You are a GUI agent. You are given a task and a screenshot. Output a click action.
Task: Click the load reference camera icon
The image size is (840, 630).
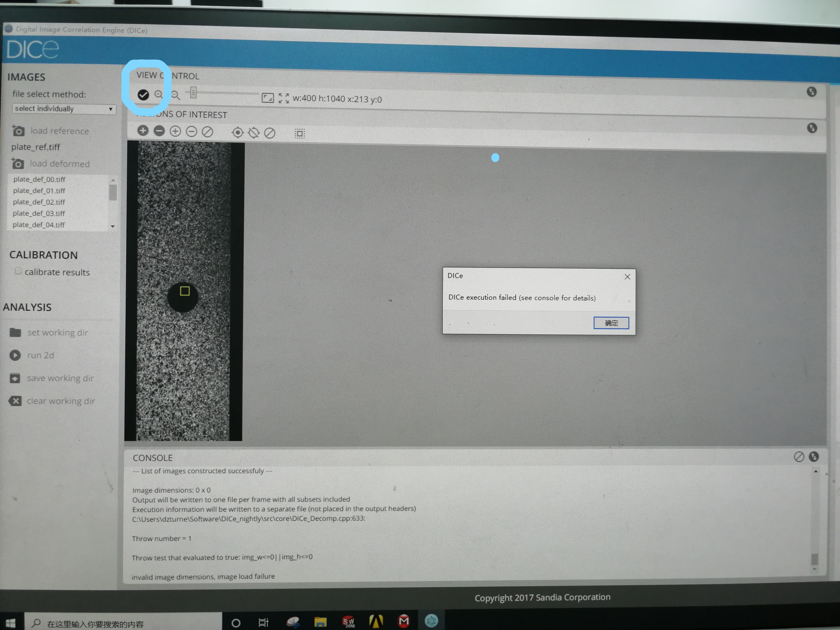[18, 131]
